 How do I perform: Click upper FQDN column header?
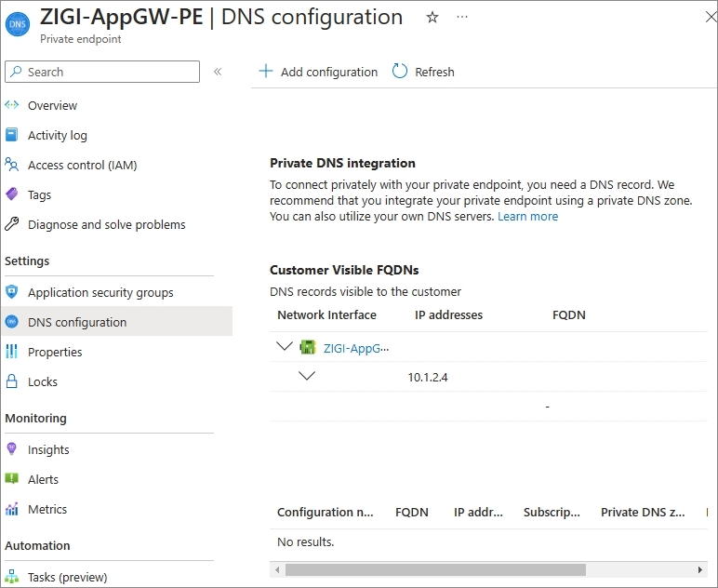tap(568, 314)
